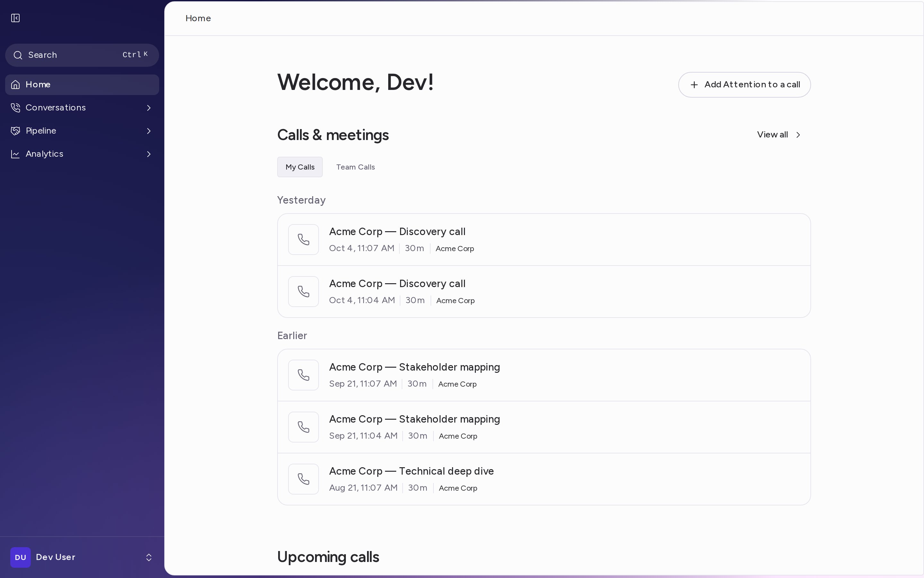Open Stakeholder mapping call Sep 21, 11:07 AM

(544, 375)
